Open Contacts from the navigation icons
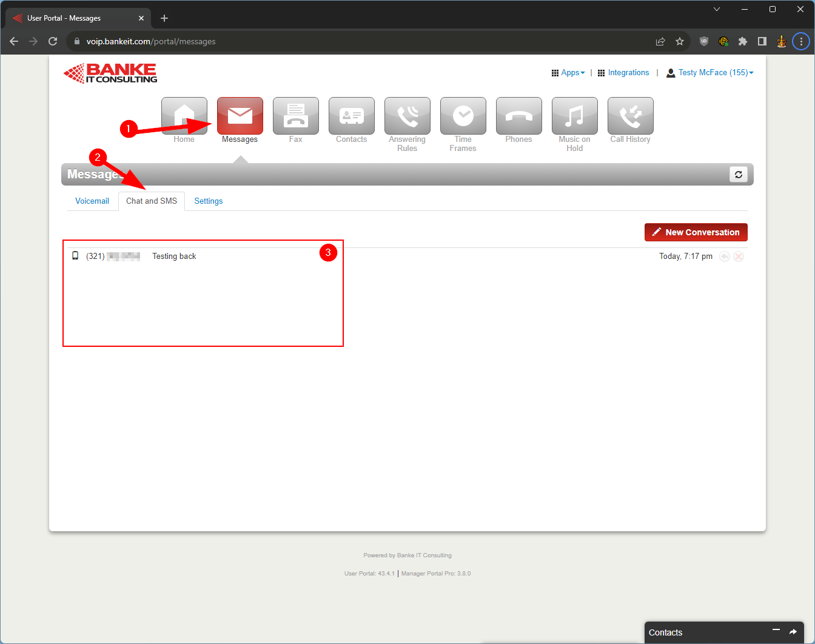 [351, 116]
